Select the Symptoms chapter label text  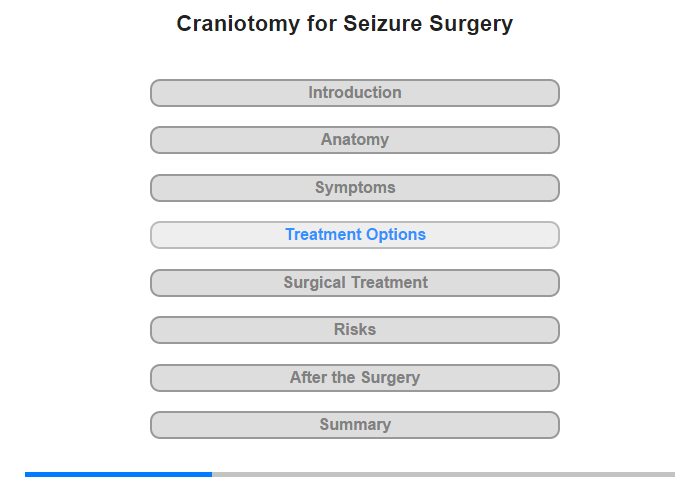point(355,188)
